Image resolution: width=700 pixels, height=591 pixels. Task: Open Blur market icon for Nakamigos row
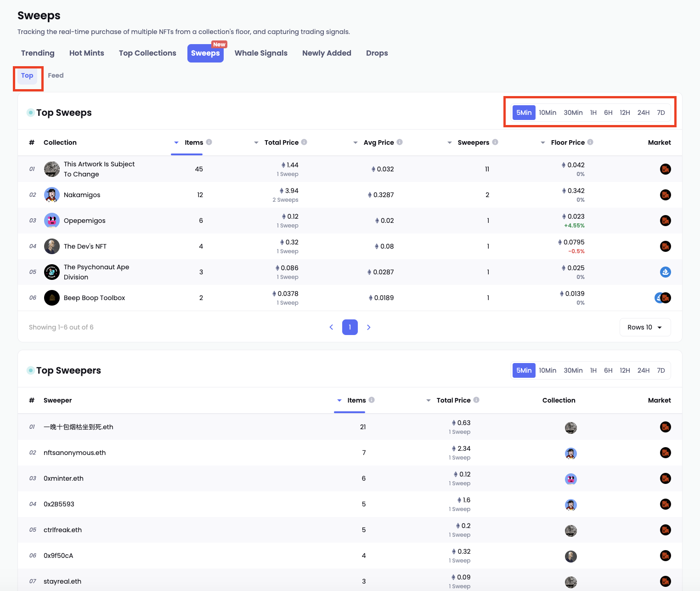(666, 195)
